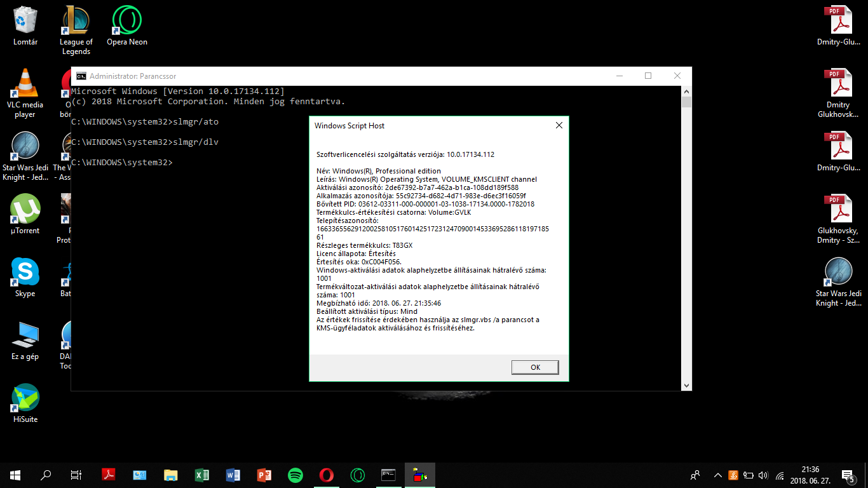The image size is (868, 488).
Task: Select the Skype desktop shortcut
Action: (x=25, y=278)
